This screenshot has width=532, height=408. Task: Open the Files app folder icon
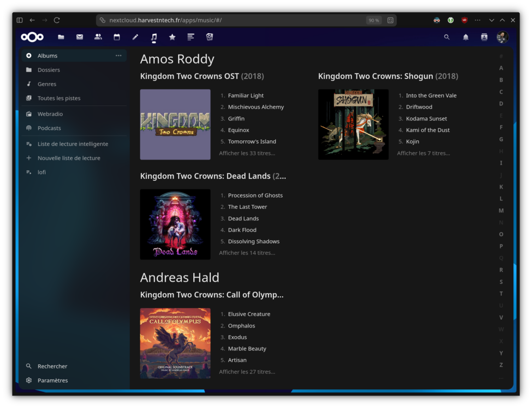(x=61, y=37)
